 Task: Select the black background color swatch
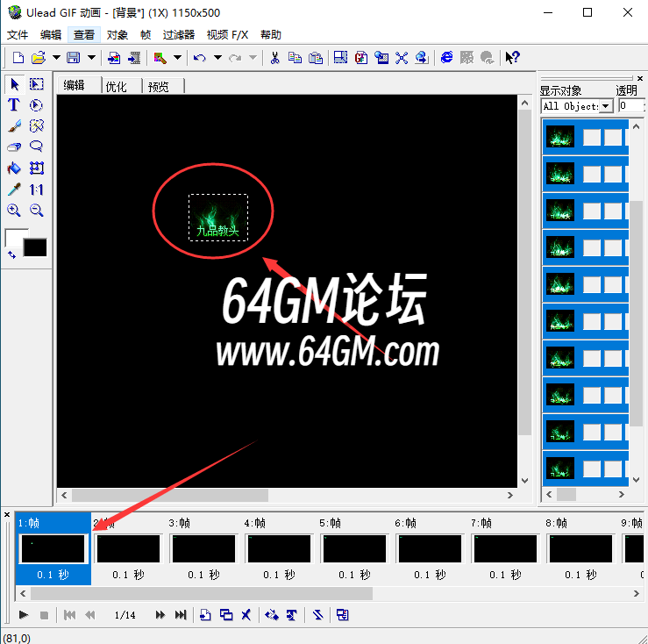click(35, 247)
